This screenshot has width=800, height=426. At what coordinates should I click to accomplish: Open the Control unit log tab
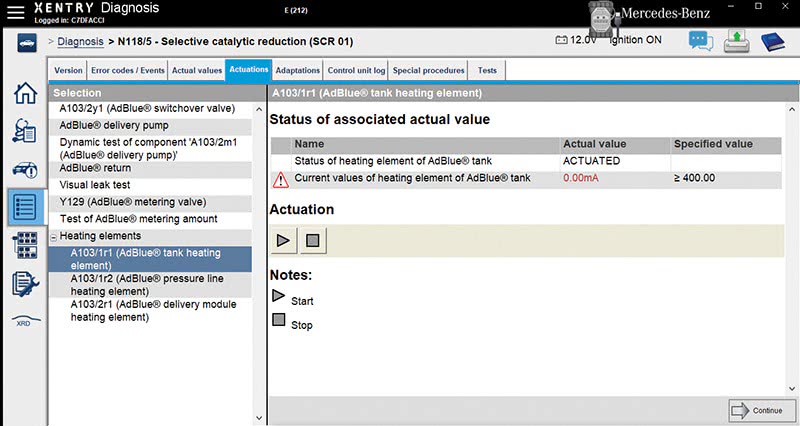pyautogui.click(x=356, y=70)
